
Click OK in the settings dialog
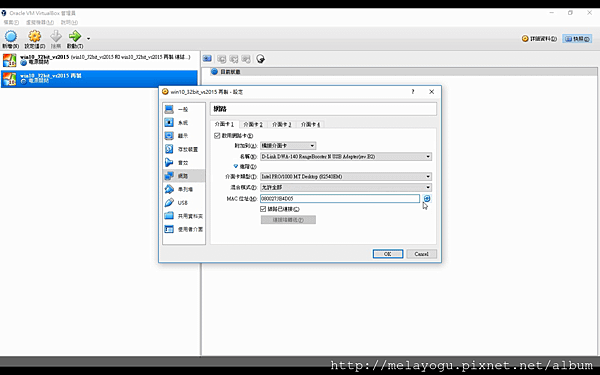388,254
